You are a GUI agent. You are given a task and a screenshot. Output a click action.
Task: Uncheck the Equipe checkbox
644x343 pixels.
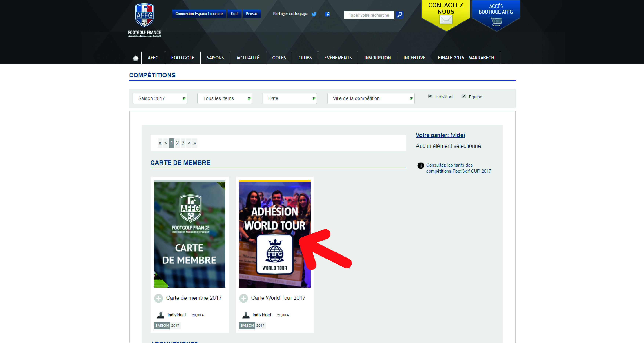pyautogui.click(x=464, y=96)
